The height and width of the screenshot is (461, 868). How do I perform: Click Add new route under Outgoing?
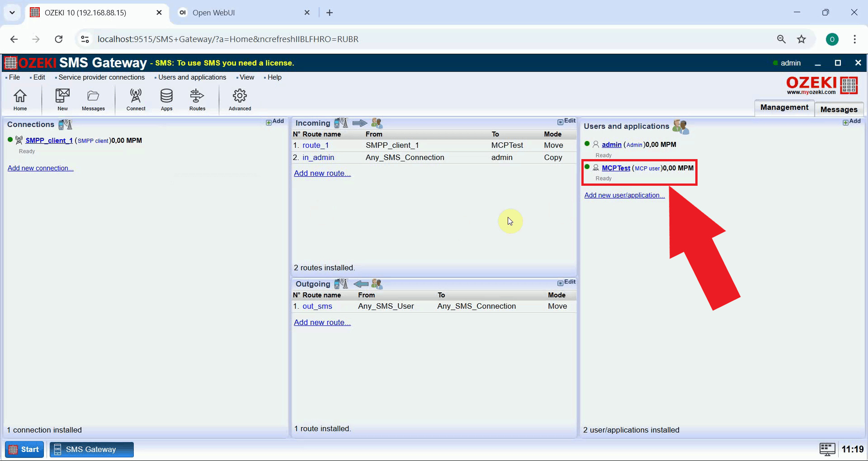click(x=322, y=322)
